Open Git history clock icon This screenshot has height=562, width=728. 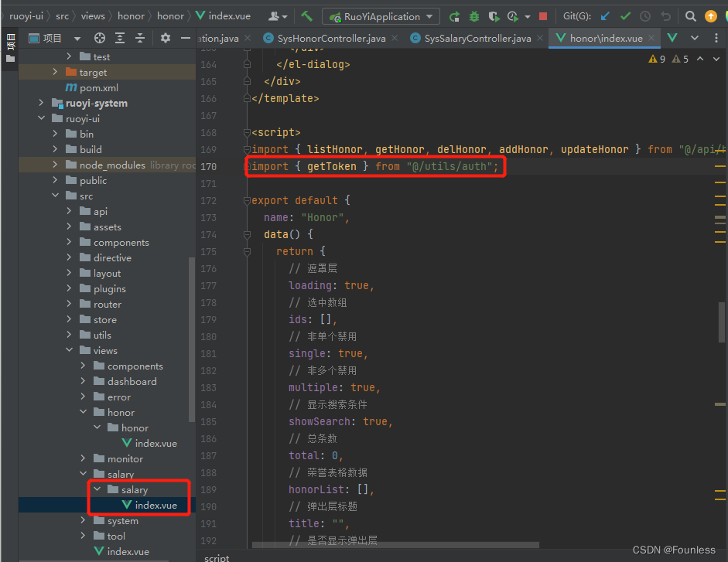(645, 17)
